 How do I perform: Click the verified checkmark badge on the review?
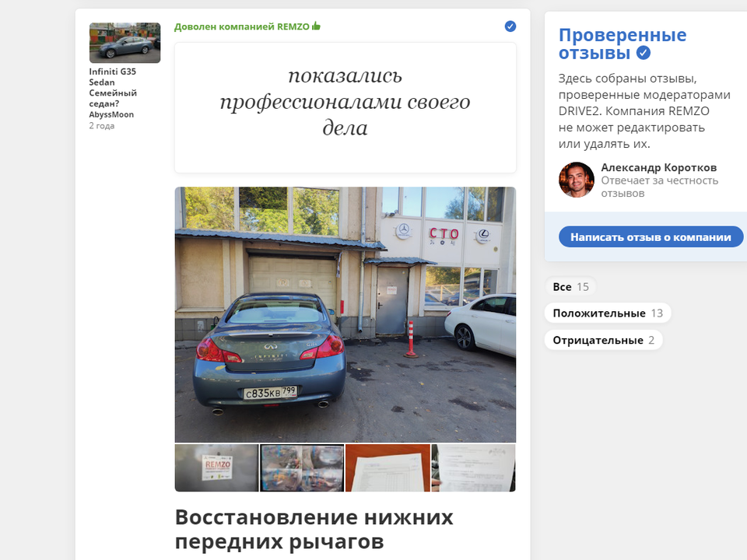pos(510,26)
